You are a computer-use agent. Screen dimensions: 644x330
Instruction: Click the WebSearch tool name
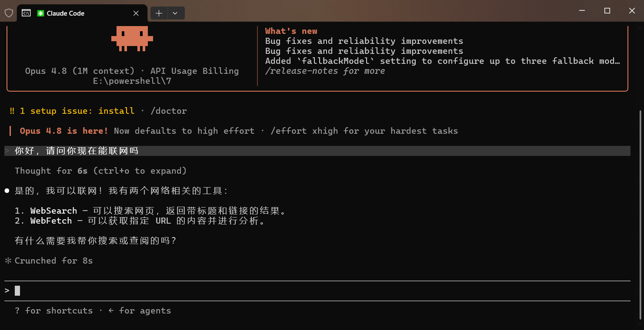[x=53, y=211]
